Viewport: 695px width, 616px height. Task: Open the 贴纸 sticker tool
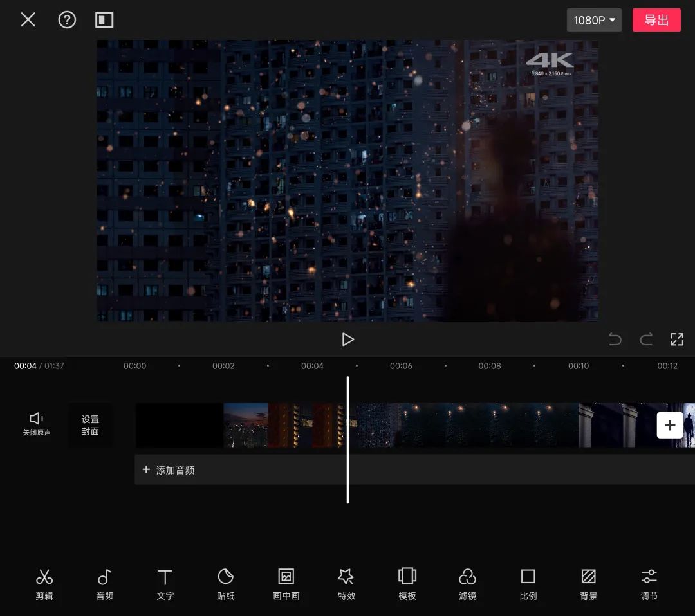226,584
